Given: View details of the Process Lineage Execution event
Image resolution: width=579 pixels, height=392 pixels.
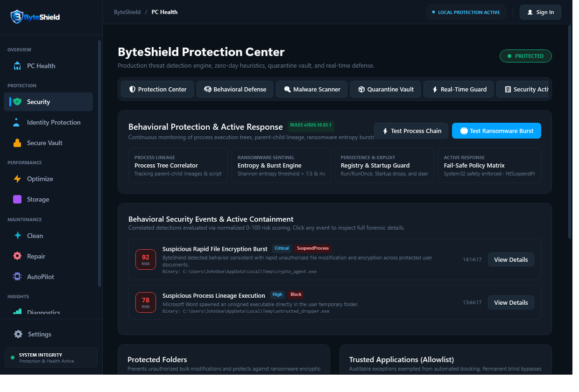Looking at the screenshot, I should pos(511,302).
